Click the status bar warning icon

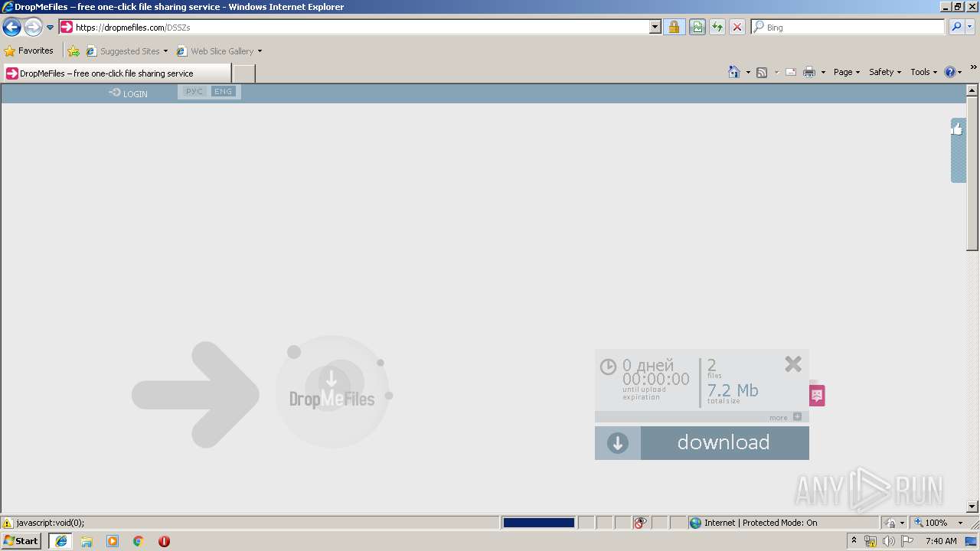click(8, 523)
